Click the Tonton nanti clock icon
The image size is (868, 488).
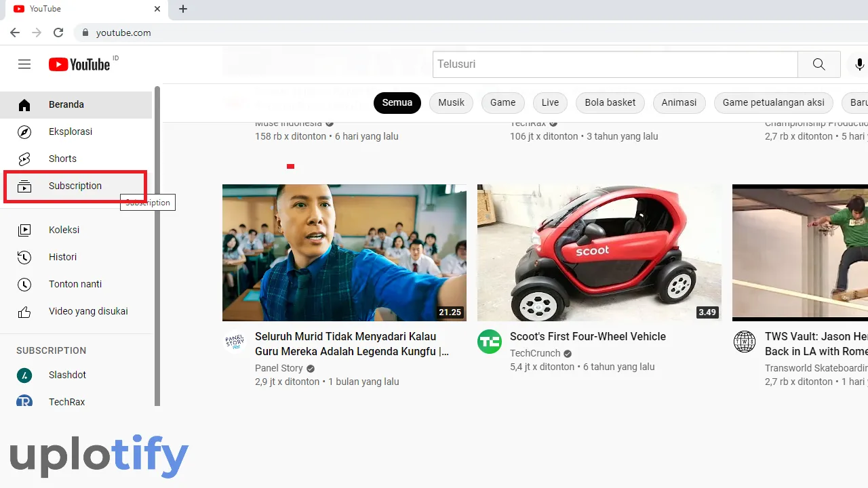(24, 284)
